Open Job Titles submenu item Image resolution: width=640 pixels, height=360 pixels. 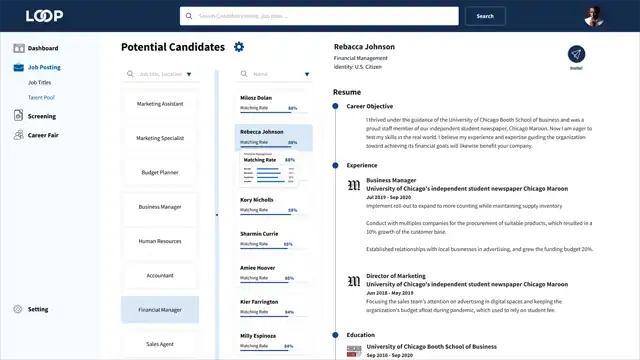[40, 82]
